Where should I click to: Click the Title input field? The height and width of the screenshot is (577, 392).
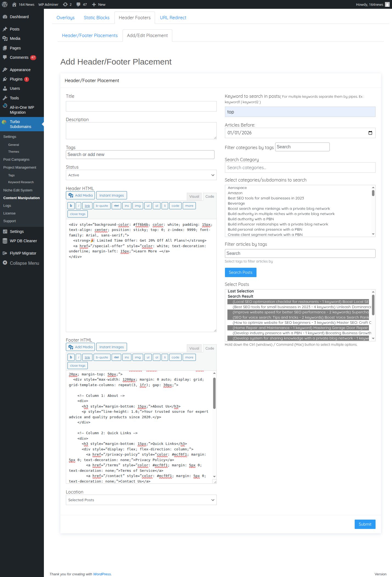pyautogui.click(x=141, y=106)
